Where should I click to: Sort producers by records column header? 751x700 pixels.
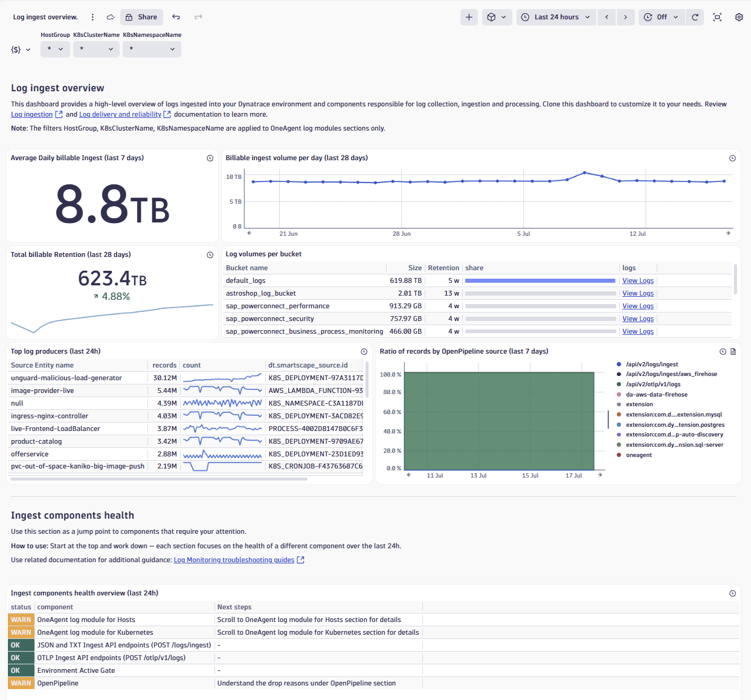pyautogui.click(x=164, y=365)
